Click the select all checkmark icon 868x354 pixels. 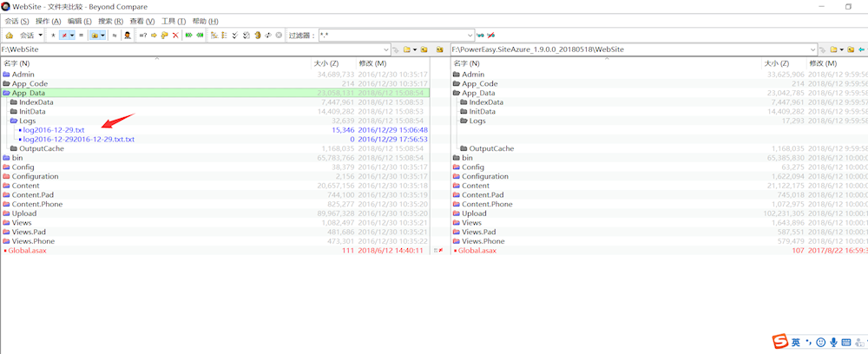[x=235, y=36]
